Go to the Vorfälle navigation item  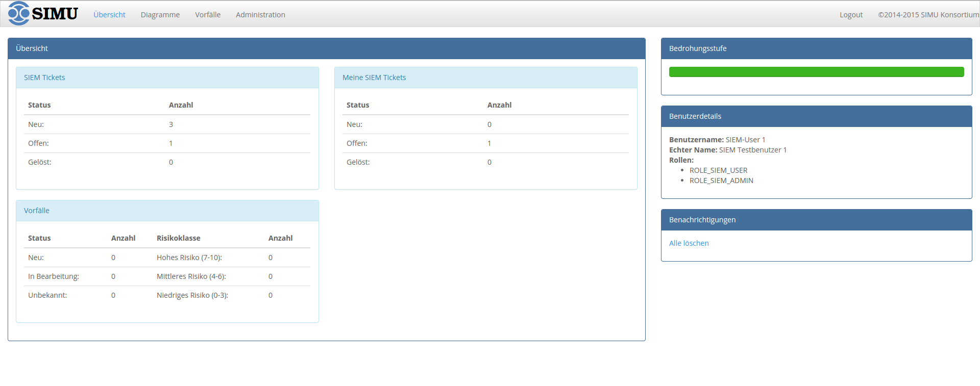(x=208, y=15)
